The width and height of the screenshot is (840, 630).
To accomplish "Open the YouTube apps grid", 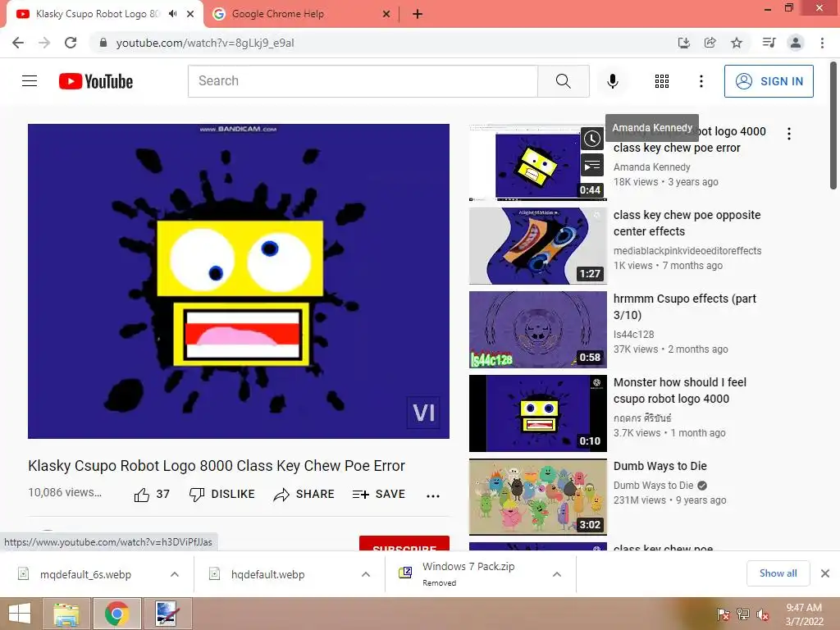I will point(662,81).
